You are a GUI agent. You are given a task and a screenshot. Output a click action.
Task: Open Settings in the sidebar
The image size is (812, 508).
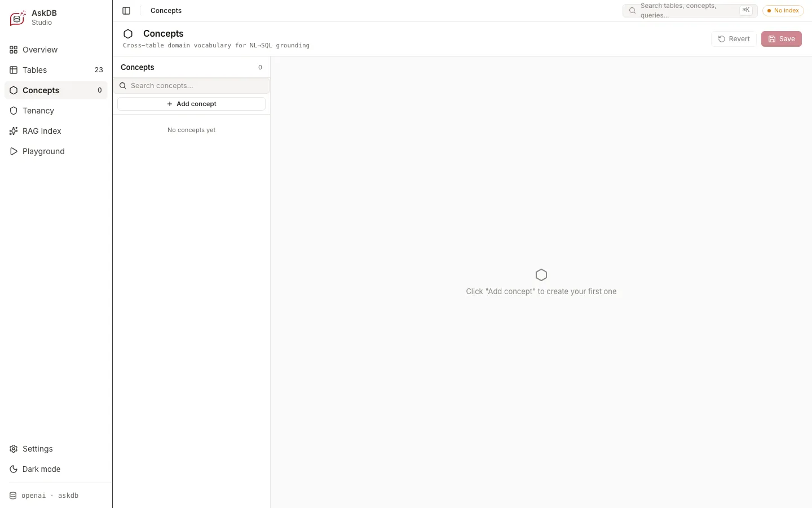(x=56, y=449)
